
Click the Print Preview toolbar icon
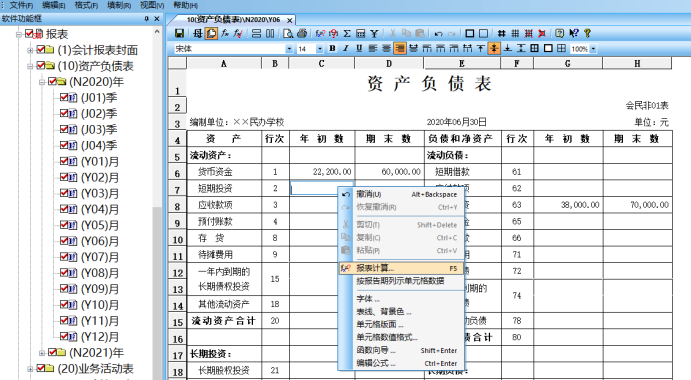[288, 34]
